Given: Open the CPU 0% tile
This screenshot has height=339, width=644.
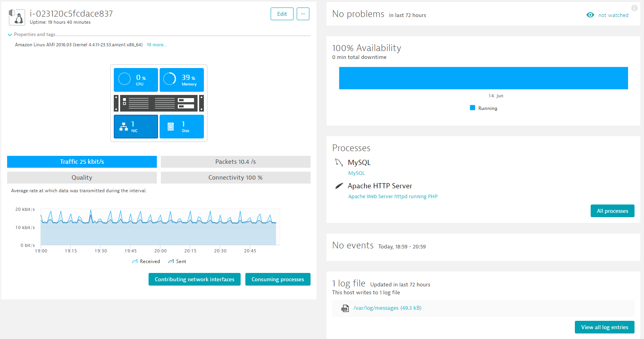Looking at the screenshot, I should coord(136,80).
